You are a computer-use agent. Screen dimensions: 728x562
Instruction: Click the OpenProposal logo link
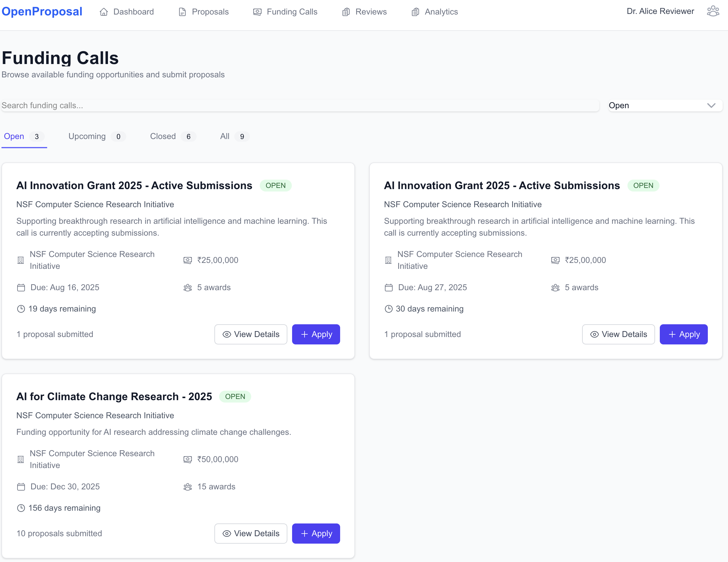42,11
